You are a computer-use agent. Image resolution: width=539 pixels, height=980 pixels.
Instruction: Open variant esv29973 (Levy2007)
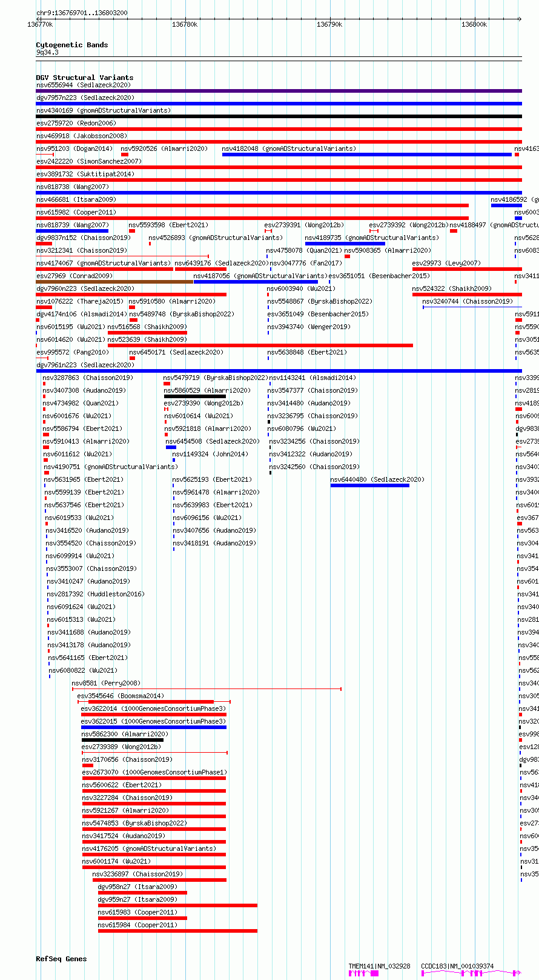[x=446, y=263]
